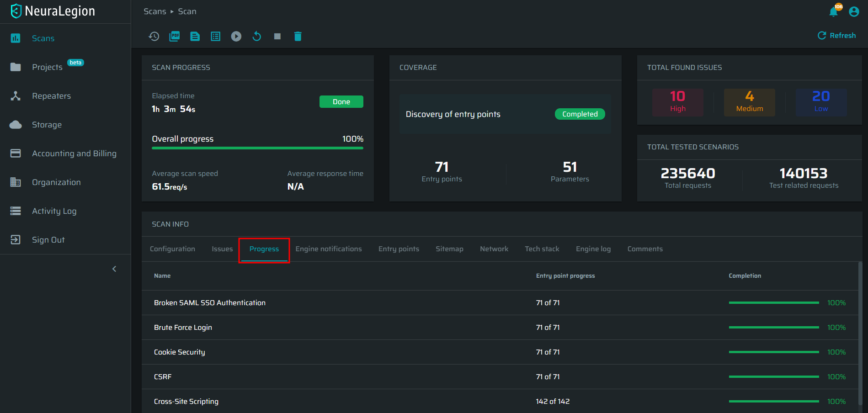The width and height of the screenshot is (868, 413).
Task: Click the 142 of 142 progress value
Action: coord(553,402)
